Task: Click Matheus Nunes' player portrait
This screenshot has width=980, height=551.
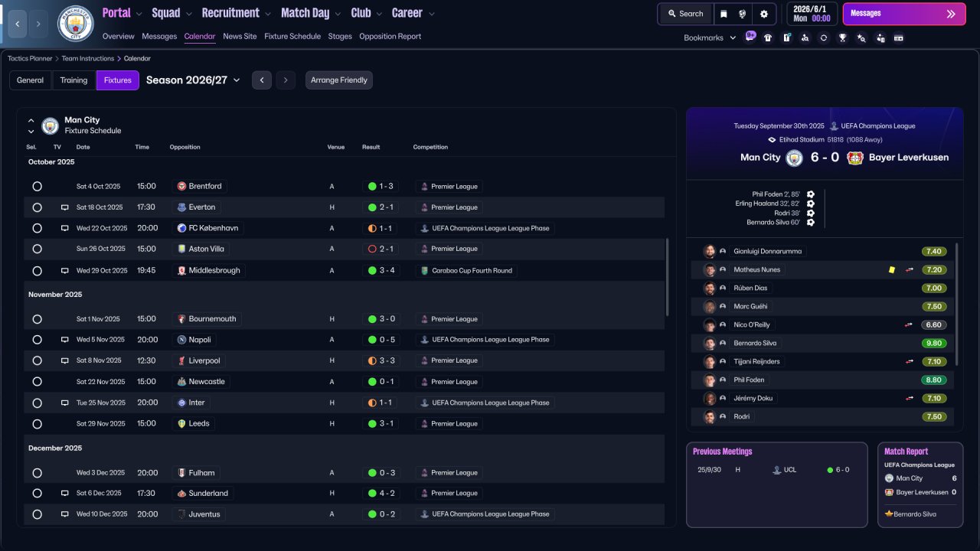Action: pos(710,269)
